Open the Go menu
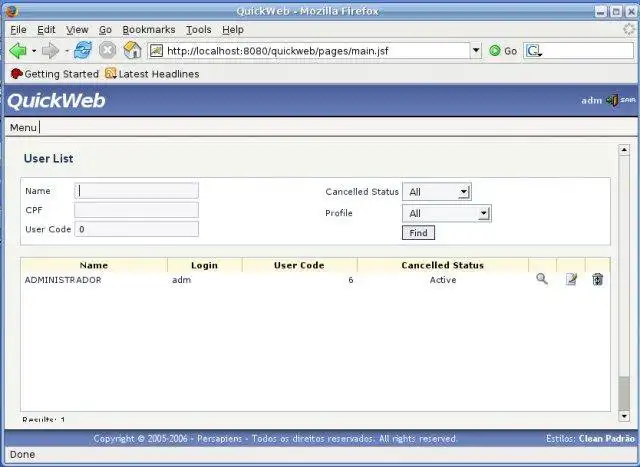The width and height of the screenshot is (640, 467). point(105,30)
